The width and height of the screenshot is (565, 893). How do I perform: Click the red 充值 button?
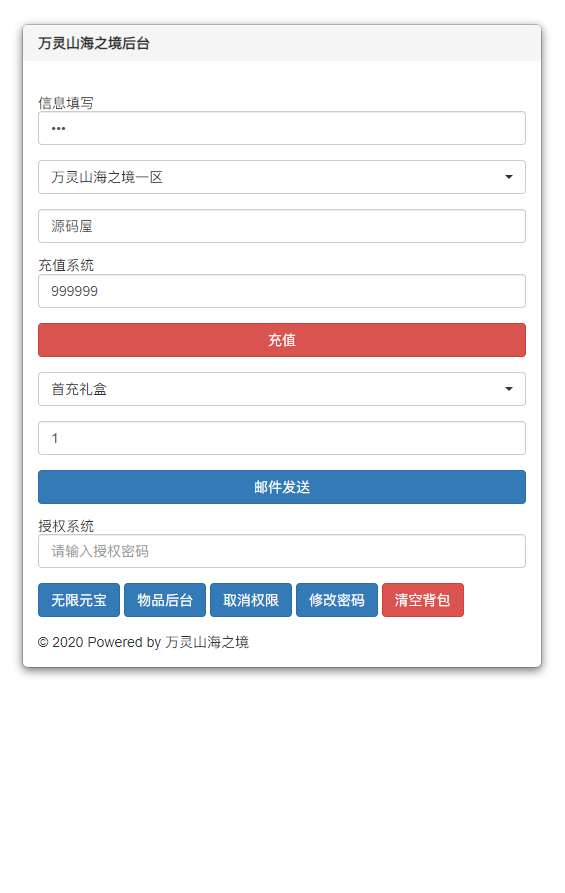pos(281,340)
